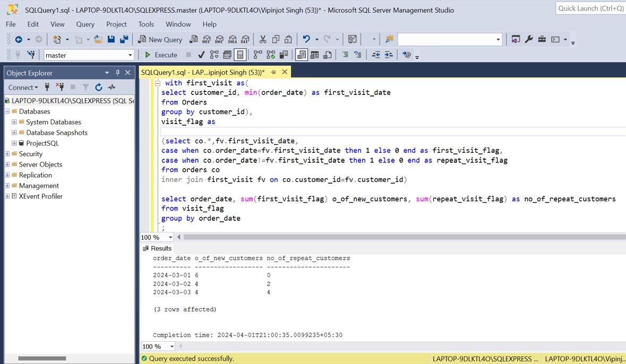Viewport: 626px width, 364px height.
Task: Open the Tools menu
Action: (146, 24)
